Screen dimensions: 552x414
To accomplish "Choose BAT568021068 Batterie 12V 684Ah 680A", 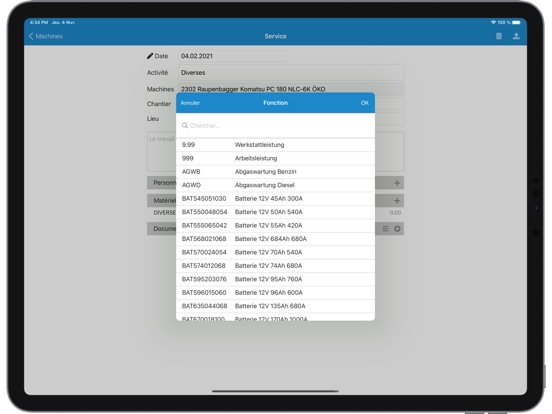I will coord(275,239).
